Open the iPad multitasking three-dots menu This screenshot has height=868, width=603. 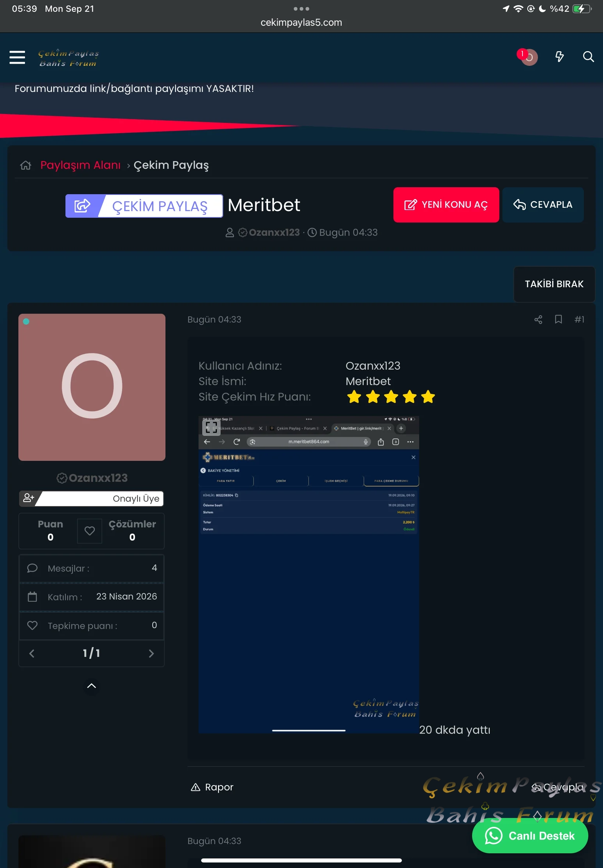click(x=301, y=9)
